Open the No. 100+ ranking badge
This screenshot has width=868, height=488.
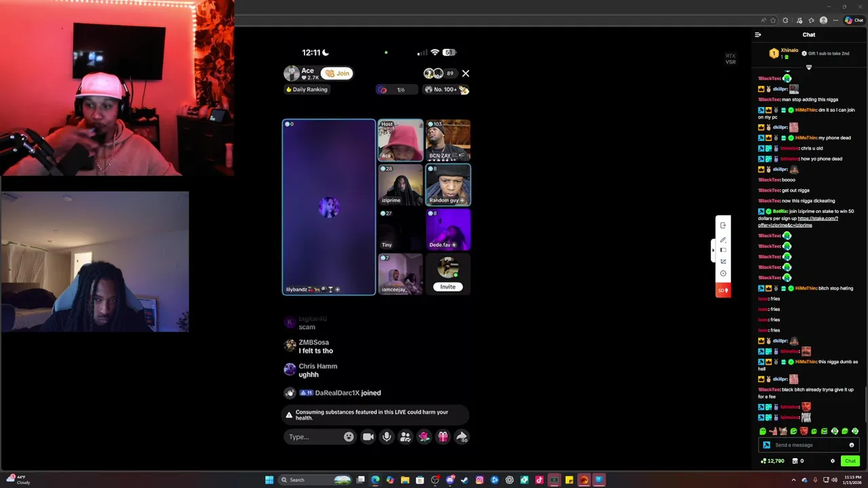(x=446, y=89)
